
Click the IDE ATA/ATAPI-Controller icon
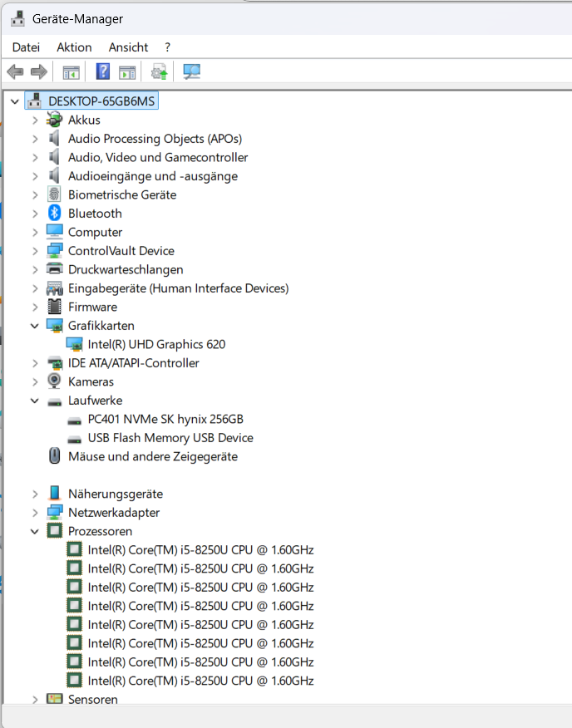[54, 362]
